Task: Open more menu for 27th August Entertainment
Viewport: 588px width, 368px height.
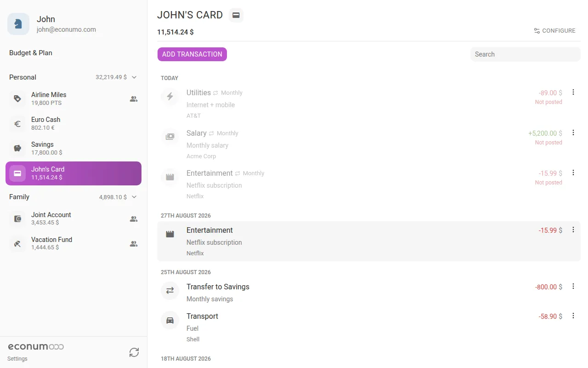Action: (573, 230)
